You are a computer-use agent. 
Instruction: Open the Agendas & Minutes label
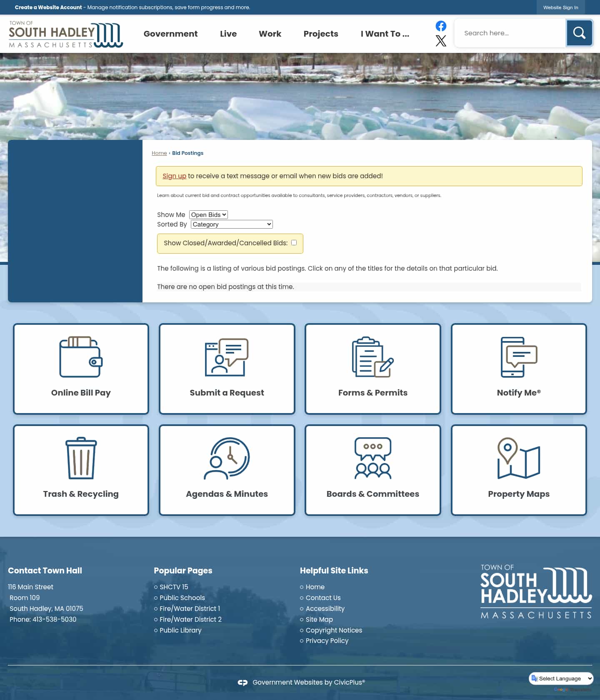[x=227, y=494]
